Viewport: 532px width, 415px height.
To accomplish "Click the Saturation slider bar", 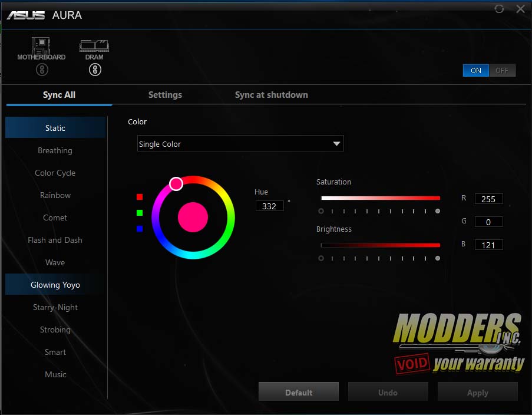I will tap(381, 198).
